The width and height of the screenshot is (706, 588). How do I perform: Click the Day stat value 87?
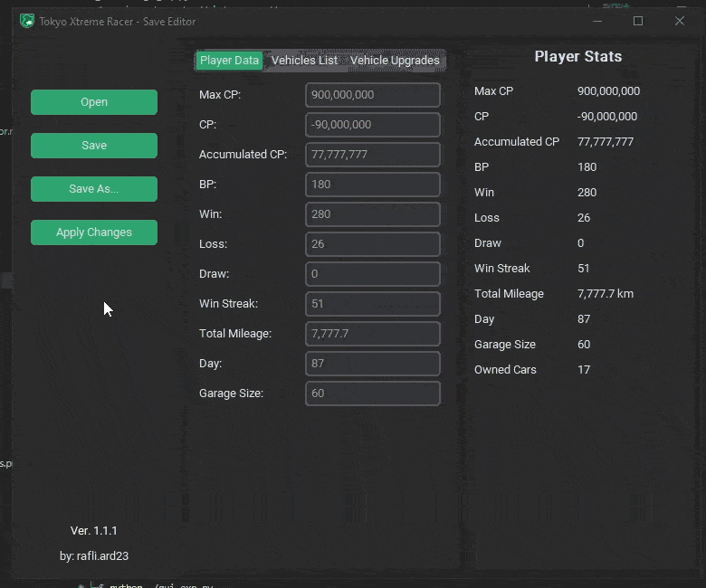click(x=584, y=319)
